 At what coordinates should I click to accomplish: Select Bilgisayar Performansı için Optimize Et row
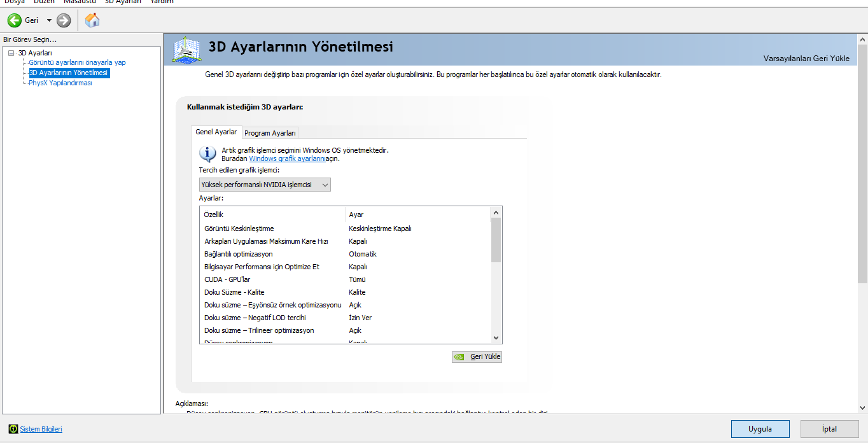(x=345, y=267)
